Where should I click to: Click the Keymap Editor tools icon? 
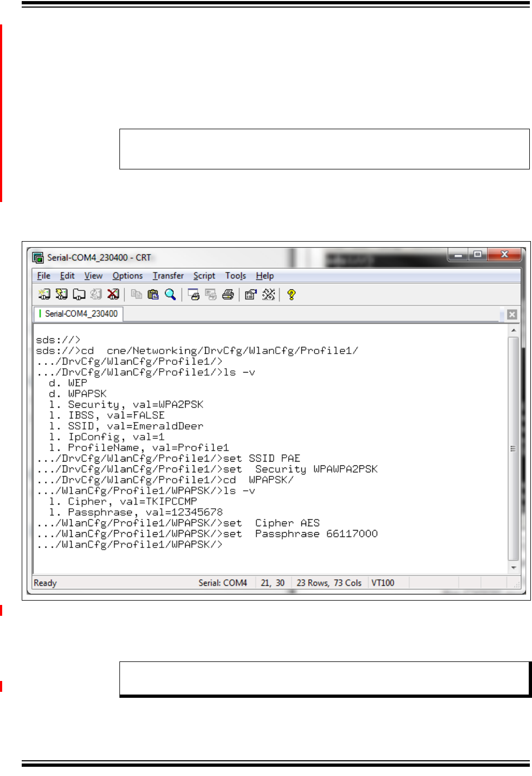pos(268,294)
